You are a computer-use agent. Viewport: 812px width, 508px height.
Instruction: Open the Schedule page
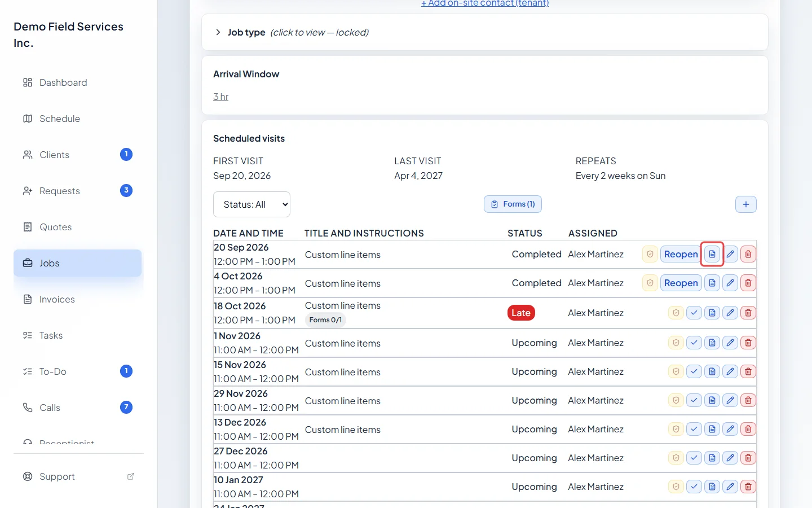click(x=78, y=119)
